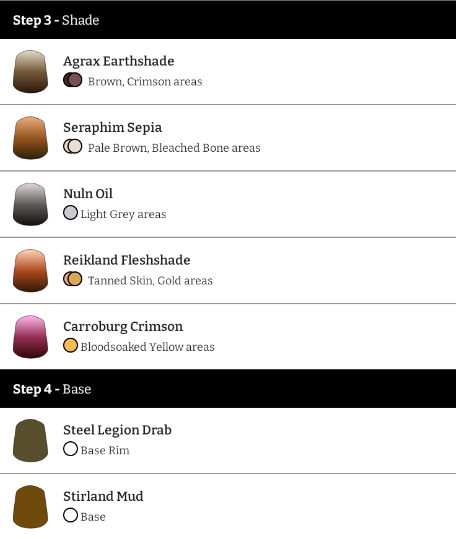Toggle the Base empty circle under Stirland Mud

click(70, 515)
